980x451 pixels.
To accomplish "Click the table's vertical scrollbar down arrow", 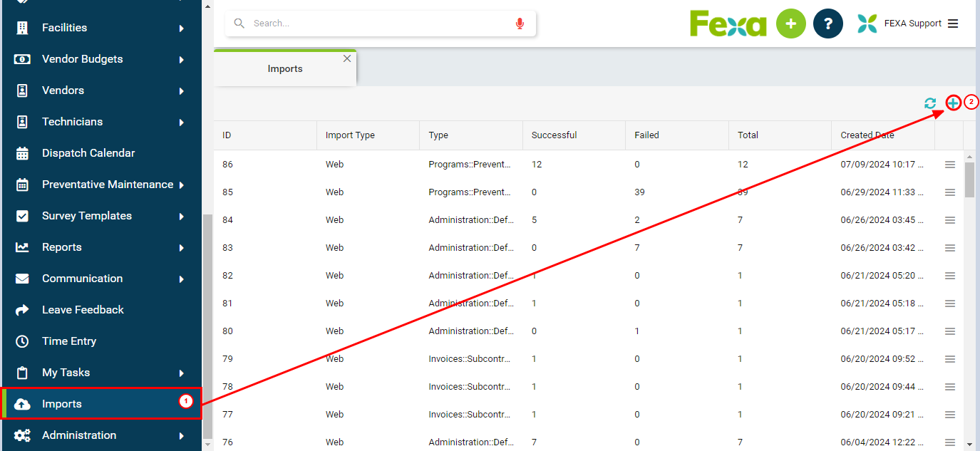I will (969, 444).
